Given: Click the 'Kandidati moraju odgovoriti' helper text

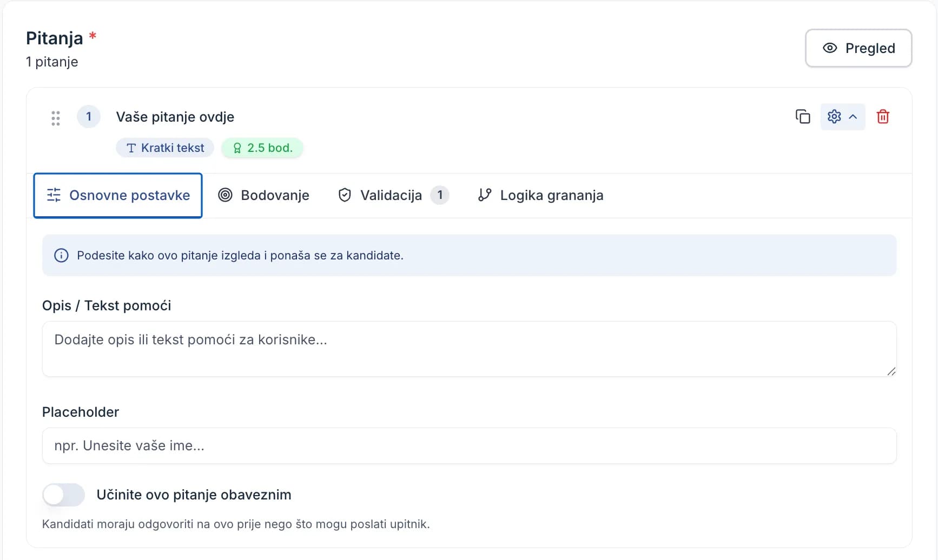Looking at the screenshot, I should (236, 524).
